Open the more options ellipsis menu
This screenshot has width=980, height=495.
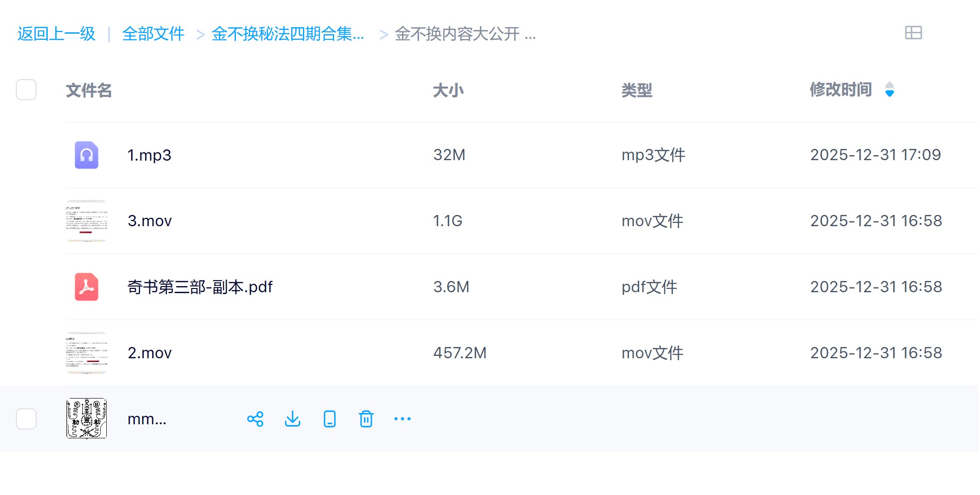402,419
